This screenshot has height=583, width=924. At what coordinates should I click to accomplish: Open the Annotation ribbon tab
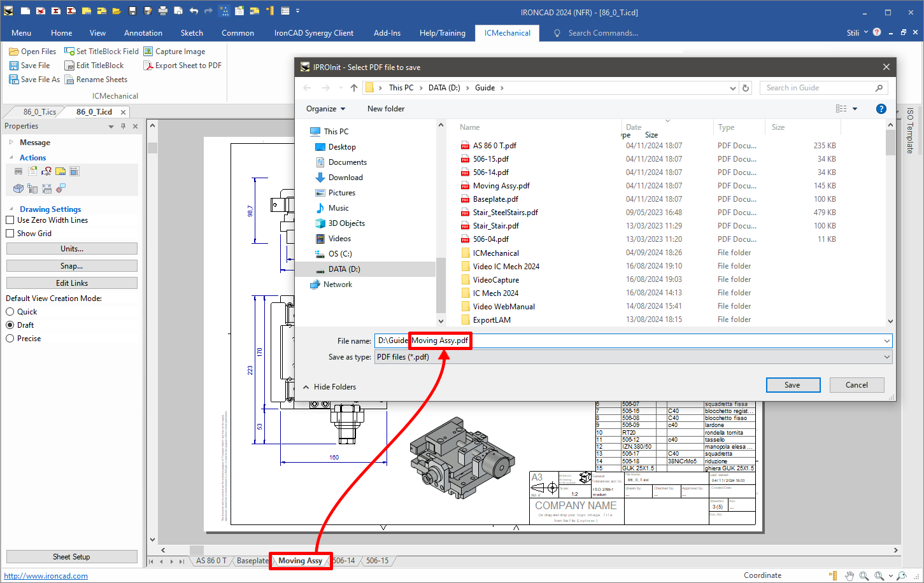[143, 33]
